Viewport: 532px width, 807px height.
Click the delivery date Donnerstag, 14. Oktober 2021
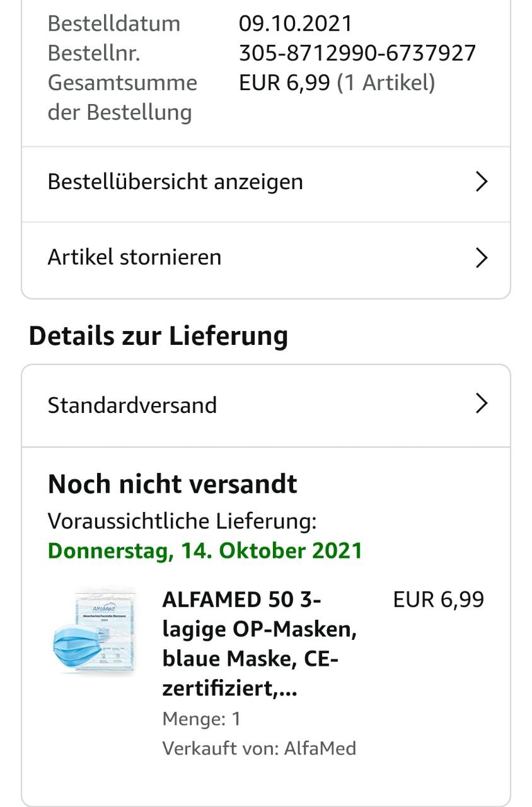205,550
